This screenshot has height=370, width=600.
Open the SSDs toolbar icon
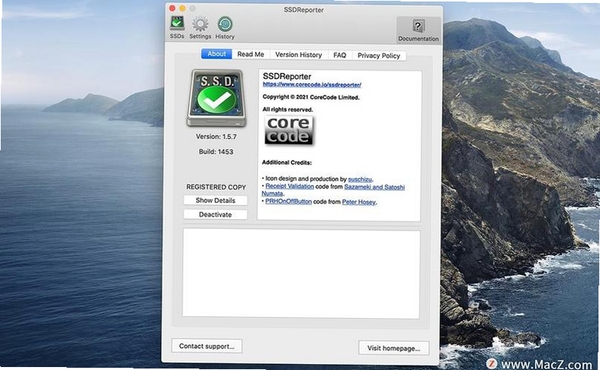(x=177, y=24)
